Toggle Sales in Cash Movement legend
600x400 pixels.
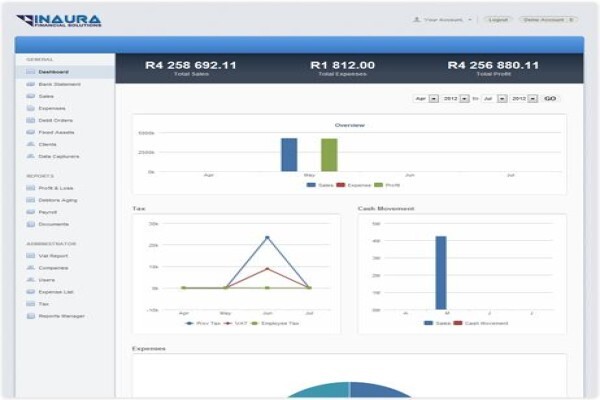pos(437,323)
